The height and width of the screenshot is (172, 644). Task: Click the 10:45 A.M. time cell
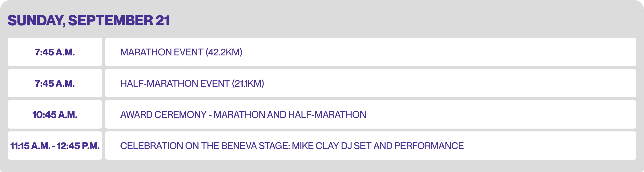[x=55, y=114]
